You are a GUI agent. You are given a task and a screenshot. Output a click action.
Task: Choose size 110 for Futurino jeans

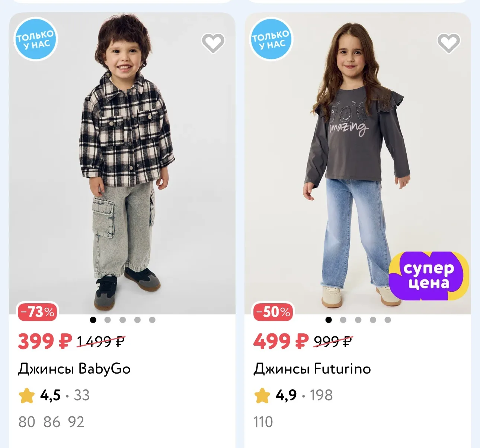(263, 422)
